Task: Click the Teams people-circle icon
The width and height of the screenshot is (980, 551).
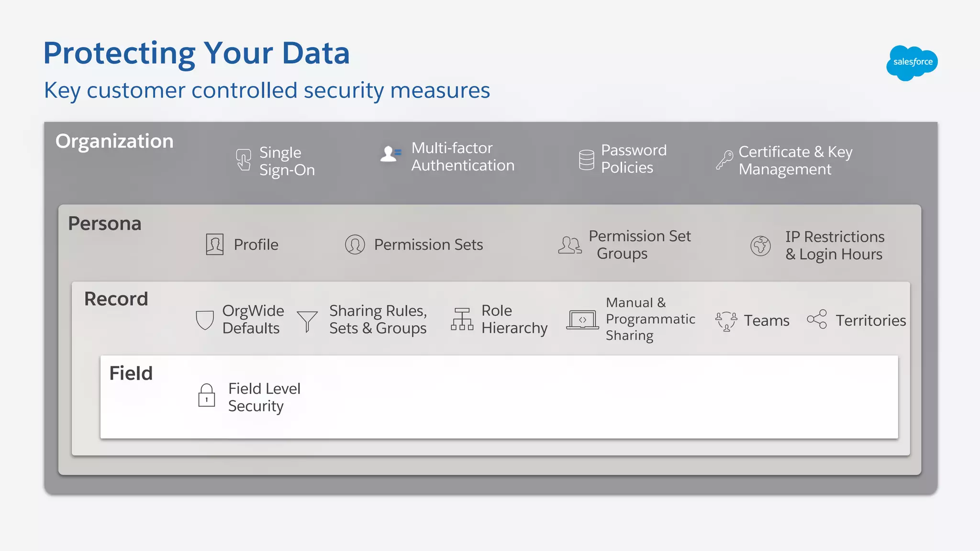Action: click(726, 321)
